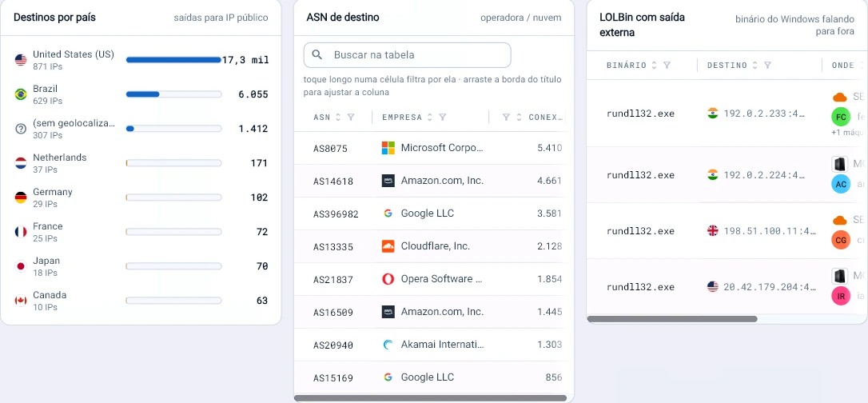Click the 5.410 connections value
The width and height of the screenshot is (868, 403).
[550, 148]
